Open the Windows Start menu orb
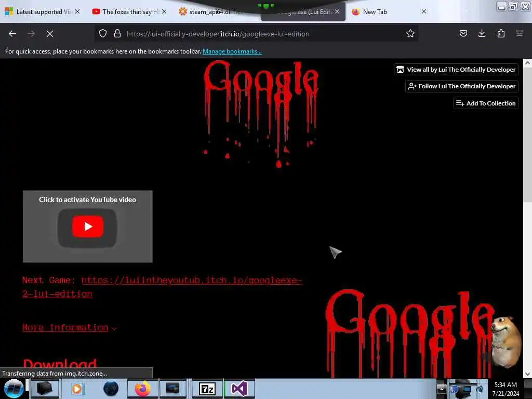 pos(14,389)
